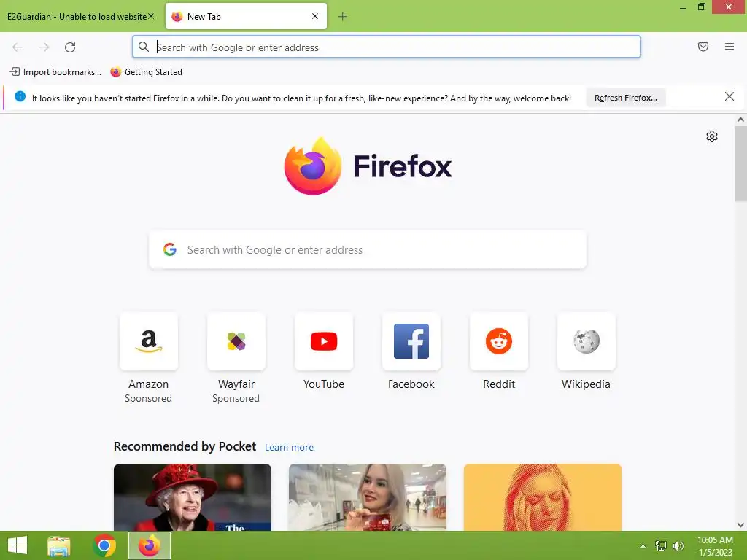The width and height of the screenshot is (747, 560).
Task: Click scrollbar down arrow on page
Action: (740, 525)
